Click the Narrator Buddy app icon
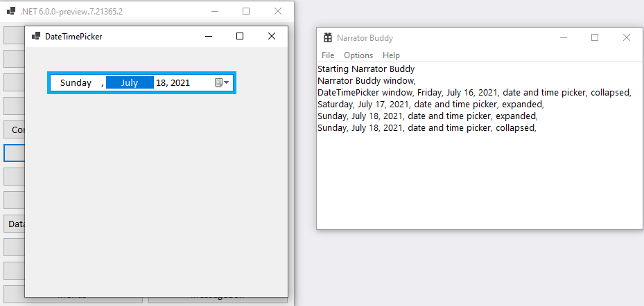Viewport: 644px width, 306px height. pos(328,38)
